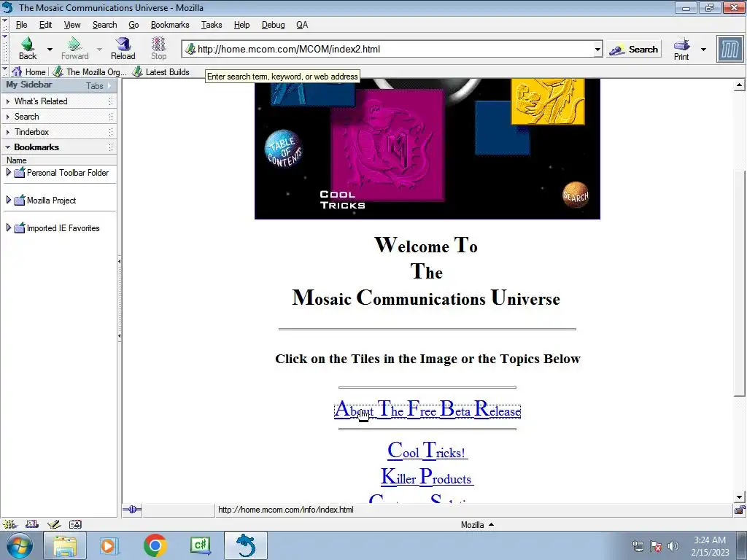Click the Imported IE Favorites folder icon

point(20,228)
